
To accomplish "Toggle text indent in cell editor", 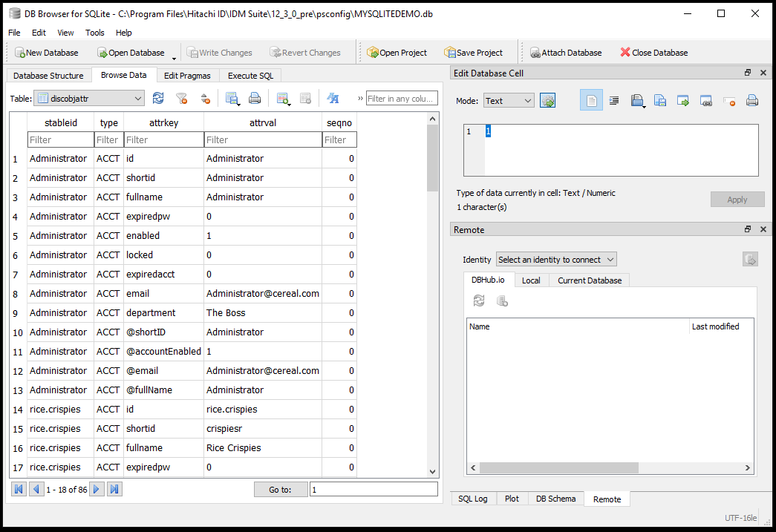I will click(614, 101).
